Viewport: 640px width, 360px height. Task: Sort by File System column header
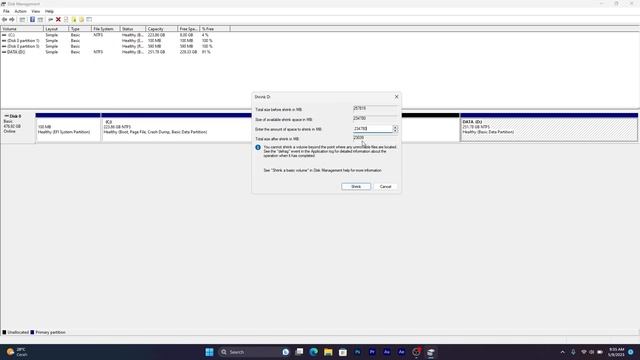(106, 29)
